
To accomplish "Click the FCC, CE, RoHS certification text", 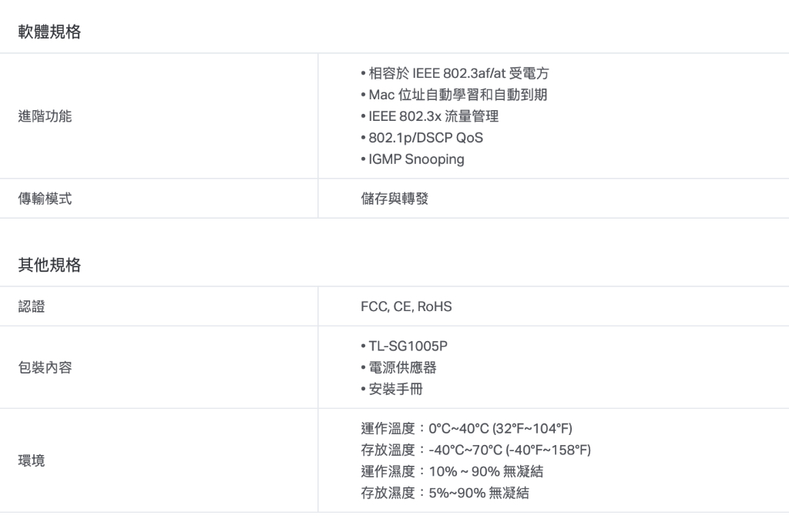I will [406, 306].
